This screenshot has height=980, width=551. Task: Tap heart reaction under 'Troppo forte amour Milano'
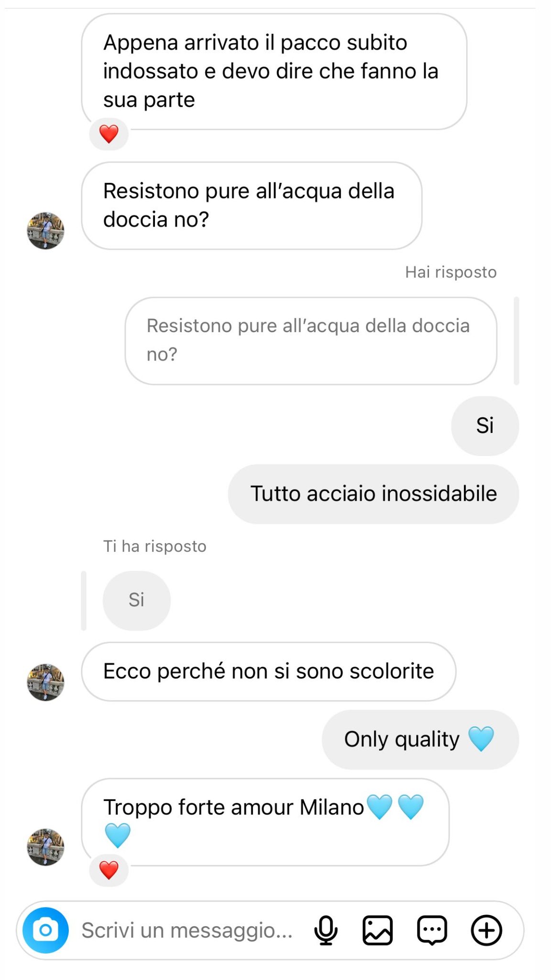(x=109, y=870)
